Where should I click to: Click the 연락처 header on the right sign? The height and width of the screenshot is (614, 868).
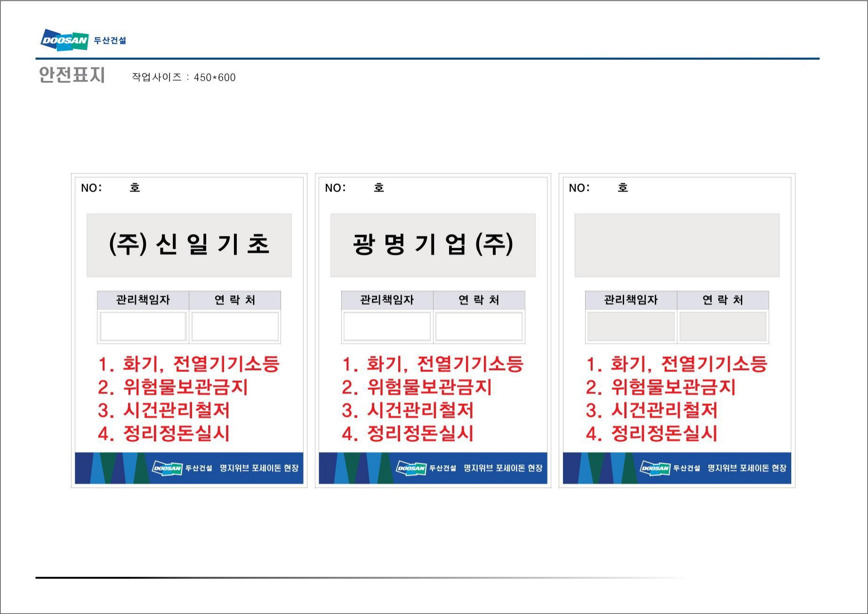723,300
